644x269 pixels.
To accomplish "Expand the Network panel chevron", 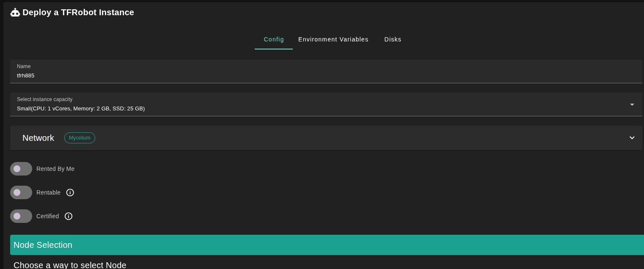I will click(632, 138).
